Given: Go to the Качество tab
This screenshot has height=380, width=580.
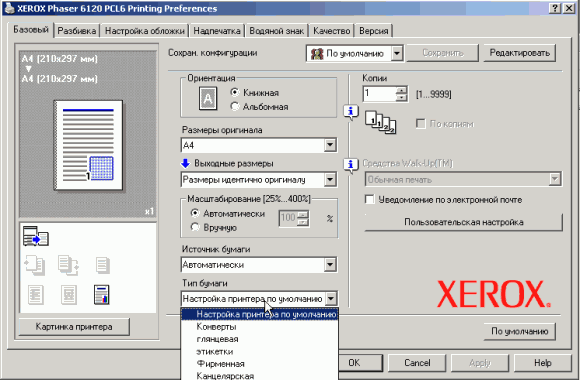Looking at the screenshot, I should pyautogui.click(x=331, y=31).
